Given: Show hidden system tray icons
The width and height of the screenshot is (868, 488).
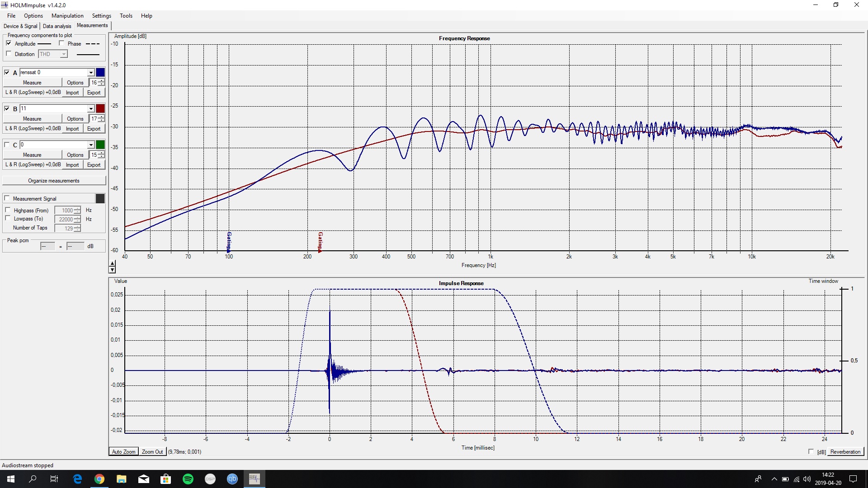Looking at the screenshot, I should click(774, 479).
